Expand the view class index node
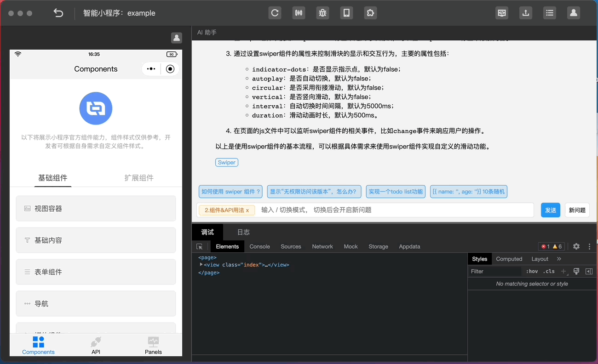This screenshot has height=364, width=598. click(x=201, y=265)
